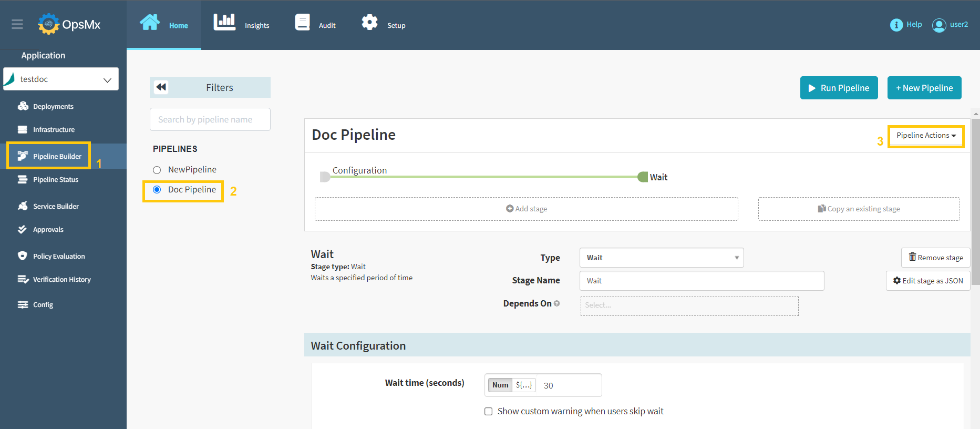The image size is (980, 429).
Task: Open the stage Type dropdown
Action: (661, 258)
